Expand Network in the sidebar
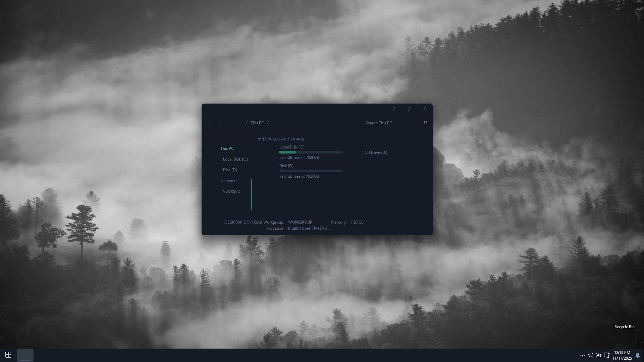This screenshot has height=362, width=644. pos(228,180)
